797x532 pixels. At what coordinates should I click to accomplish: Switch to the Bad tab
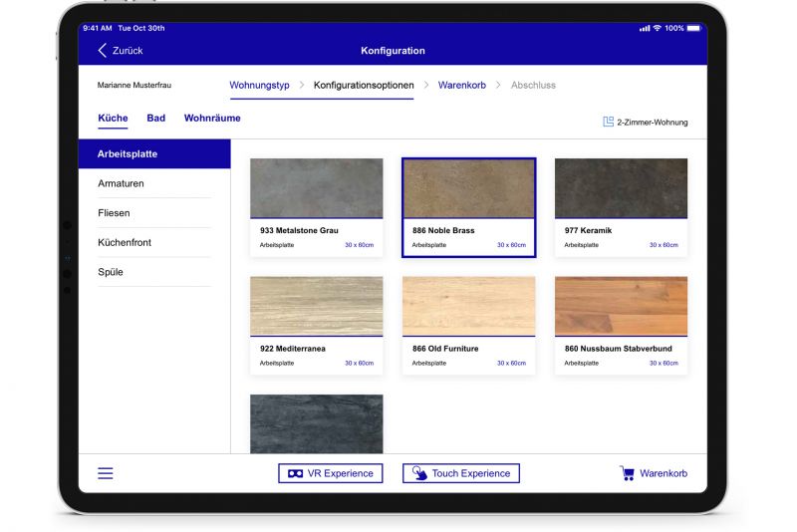[156, 119]
